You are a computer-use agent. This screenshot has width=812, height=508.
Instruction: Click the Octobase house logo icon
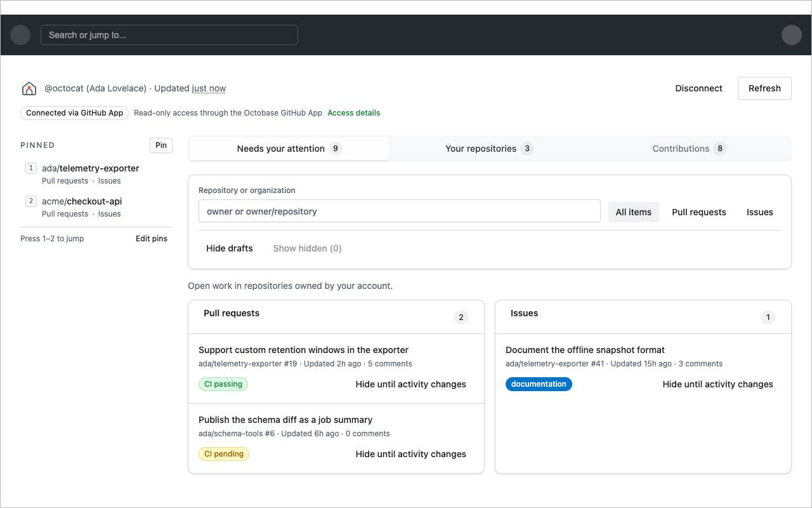point(29,88)
